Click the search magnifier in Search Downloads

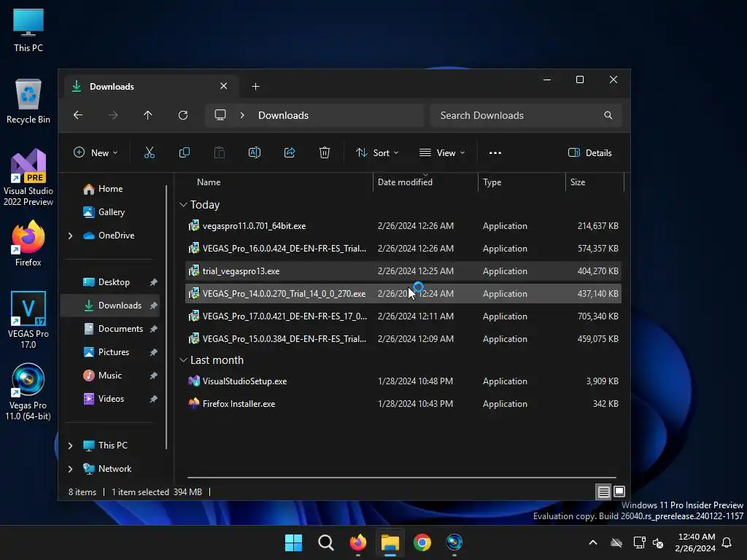pyautogui.click(x=608, y=115)
